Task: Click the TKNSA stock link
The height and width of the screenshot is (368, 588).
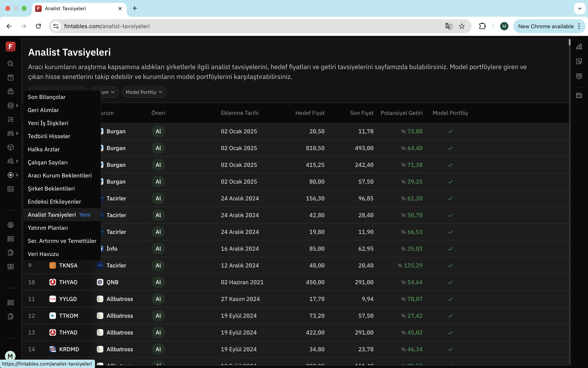Action: tap(68, 266)
